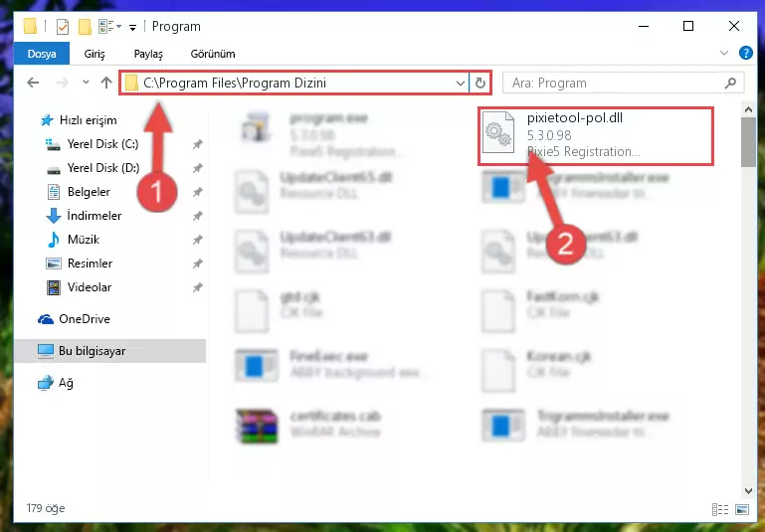Viewport: 765px width, 532px height.
Task: Click the scroll down arrow of file list
Action: coord(748,490)
